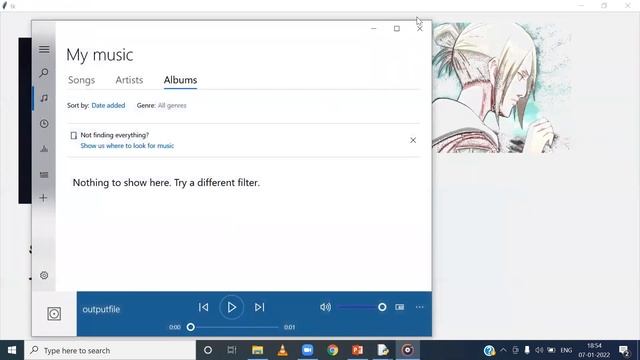This screenshot has height=360, width=640.
Task: Open Groove settings gear icon
Action: pos(44,276)
